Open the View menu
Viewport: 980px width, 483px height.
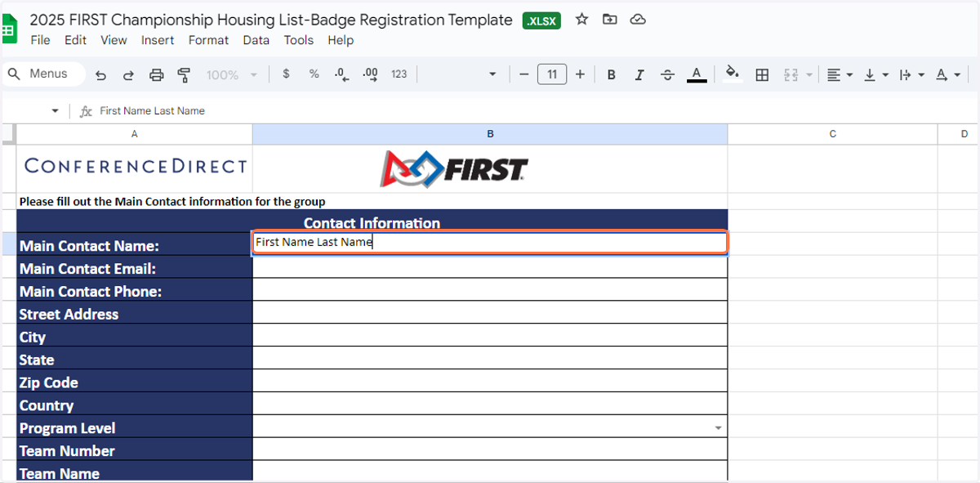coord(114,40)
